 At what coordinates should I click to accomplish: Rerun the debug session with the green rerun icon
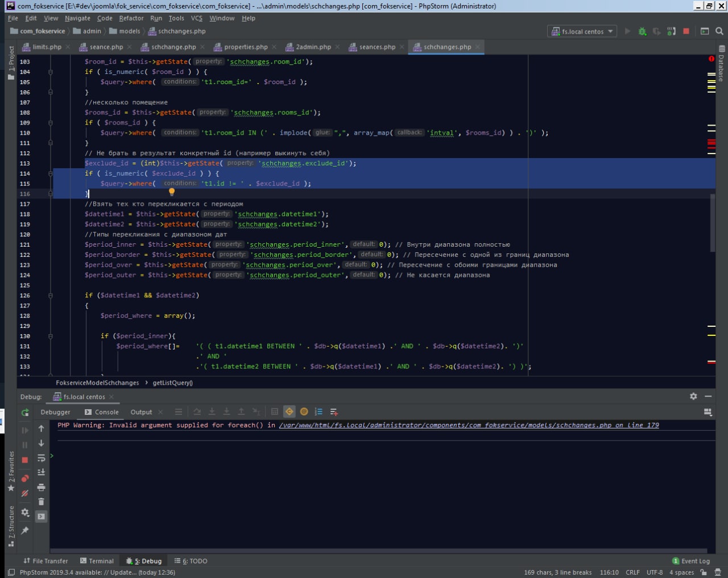tap(25, 413)
